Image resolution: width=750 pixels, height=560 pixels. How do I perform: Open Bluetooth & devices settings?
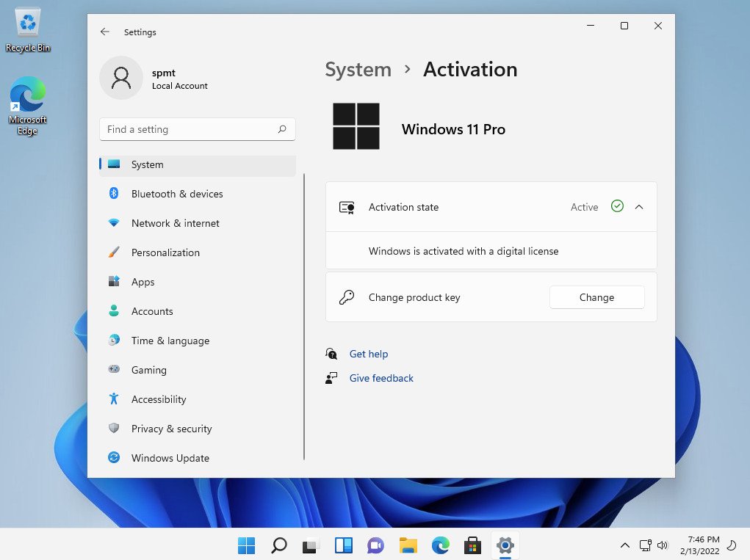pos(197,194)
